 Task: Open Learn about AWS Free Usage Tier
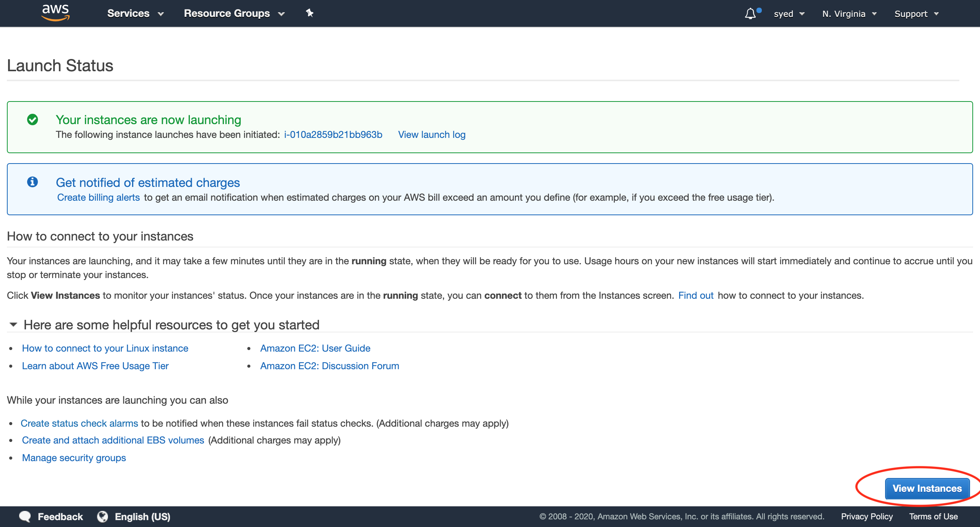95,366
